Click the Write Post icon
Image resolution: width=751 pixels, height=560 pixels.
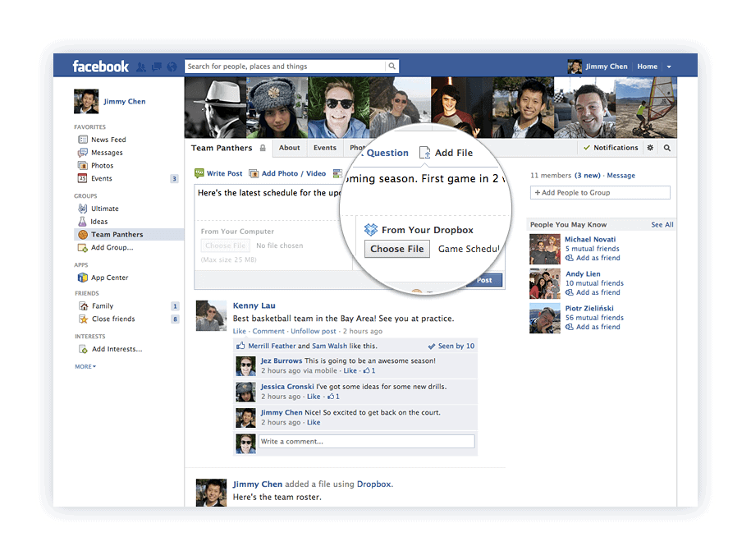[198, 172]
